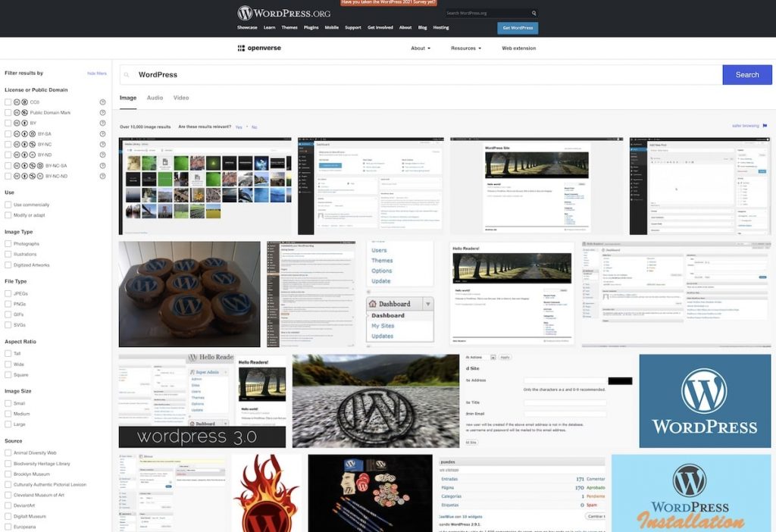The height and width of the screenshot is (532, 776).
Task: Select the Image tab
Action: pyautogui.click(x=128, y=98)
